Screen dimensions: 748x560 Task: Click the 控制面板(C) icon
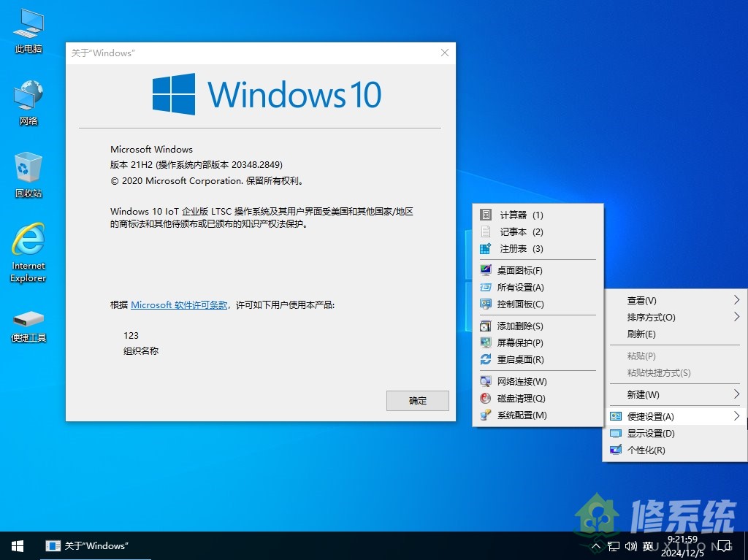pos(485,304)
